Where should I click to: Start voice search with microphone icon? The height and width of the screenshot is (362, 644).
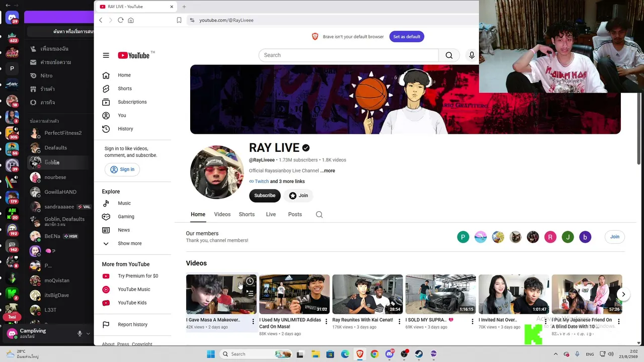click(471, 55)
